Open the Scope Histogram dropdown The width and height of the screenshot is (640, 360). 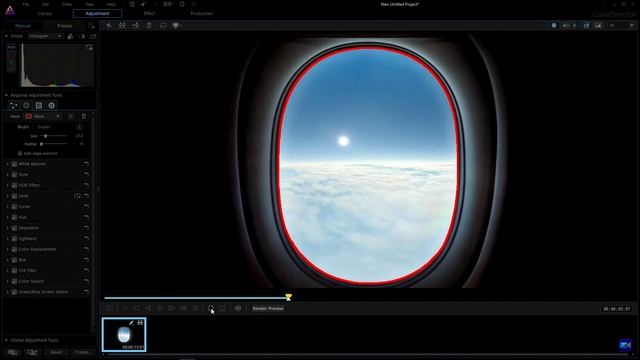click(x=45, y=36)
